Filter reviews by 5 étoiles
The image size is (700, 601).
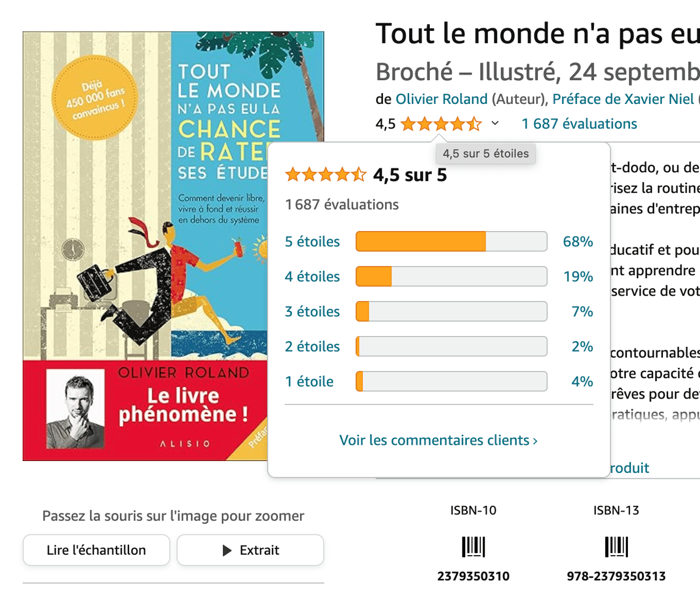point(312,241)
